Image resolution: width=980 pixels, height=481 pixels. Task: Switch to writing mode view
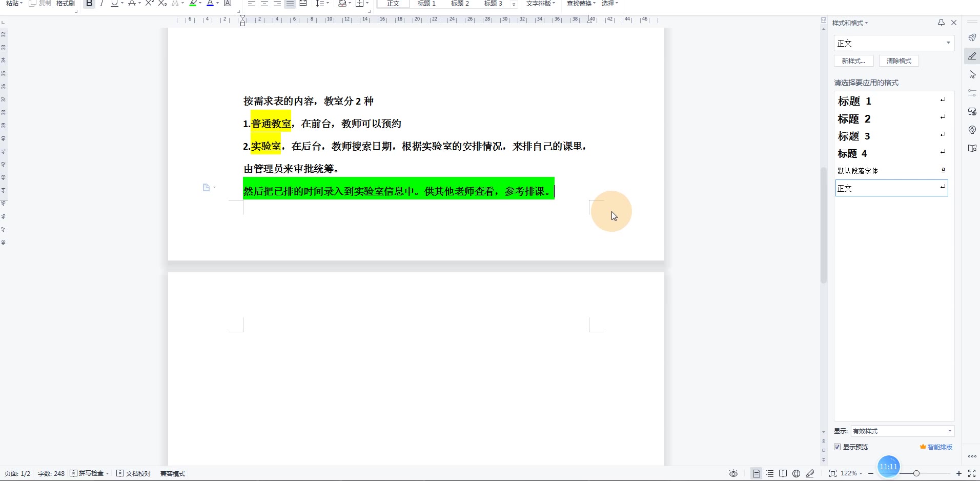pos(810,473)
